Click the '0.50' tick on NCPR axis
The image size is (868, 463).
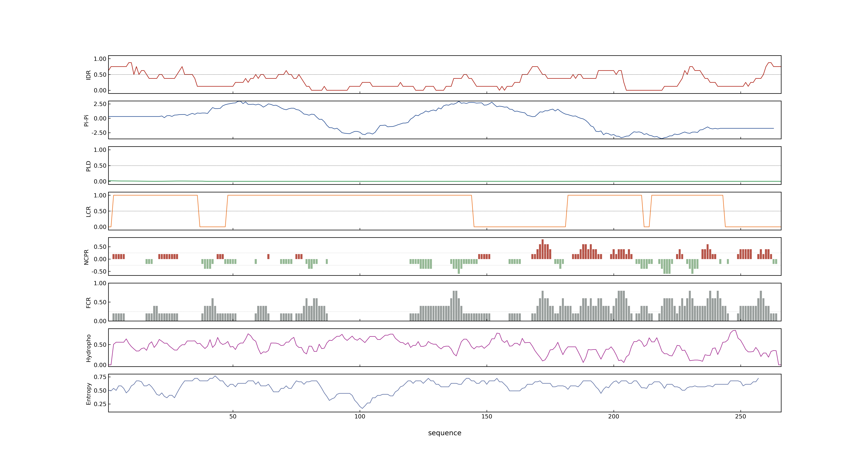[x=100, y=247]
